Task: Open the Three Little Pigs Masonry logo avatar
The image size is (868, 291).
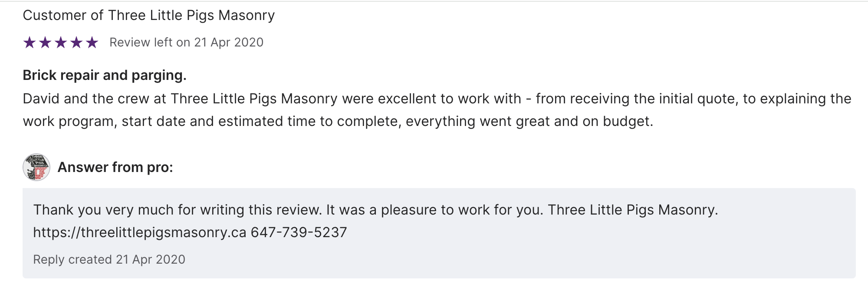Action: point(36,167)
